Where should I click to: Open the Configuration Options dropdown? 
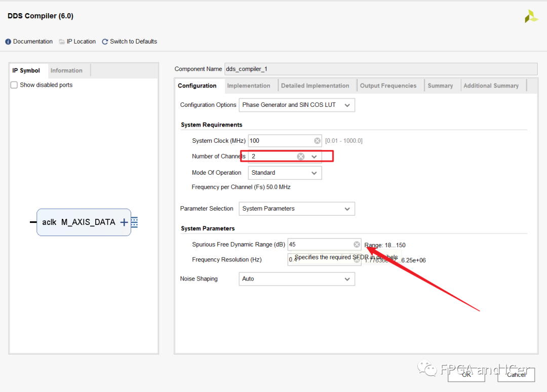tap(297, 105)
